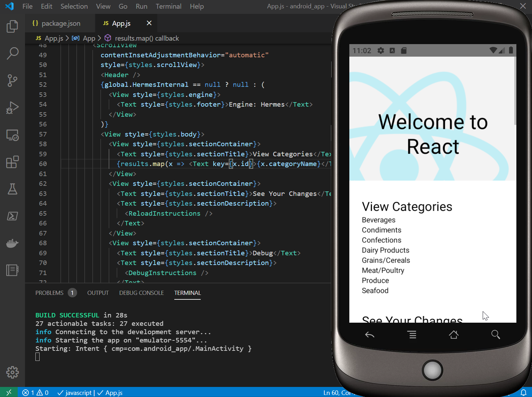Open the Run and Debug view
The width and height of the screenshot is (532, 397).
pos(13,107)
